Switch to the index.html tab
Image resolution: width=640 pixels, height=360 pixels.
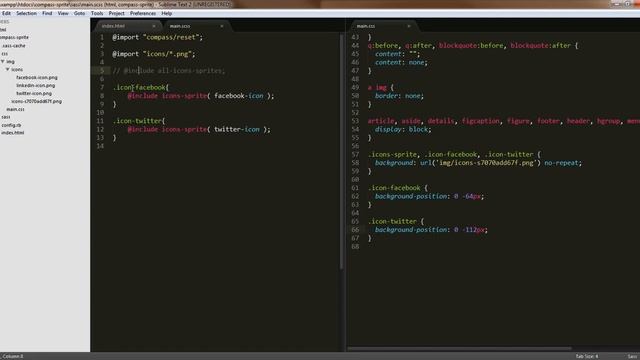(127, 26)
